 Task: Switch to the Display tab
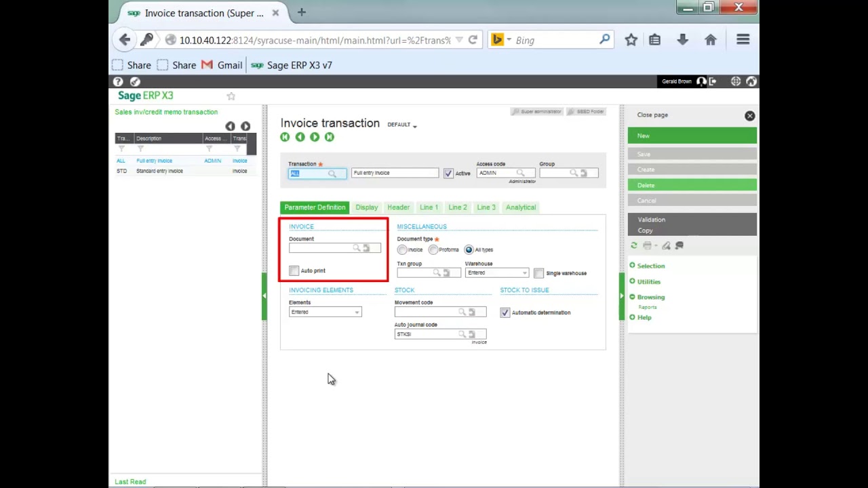point(367,207)
